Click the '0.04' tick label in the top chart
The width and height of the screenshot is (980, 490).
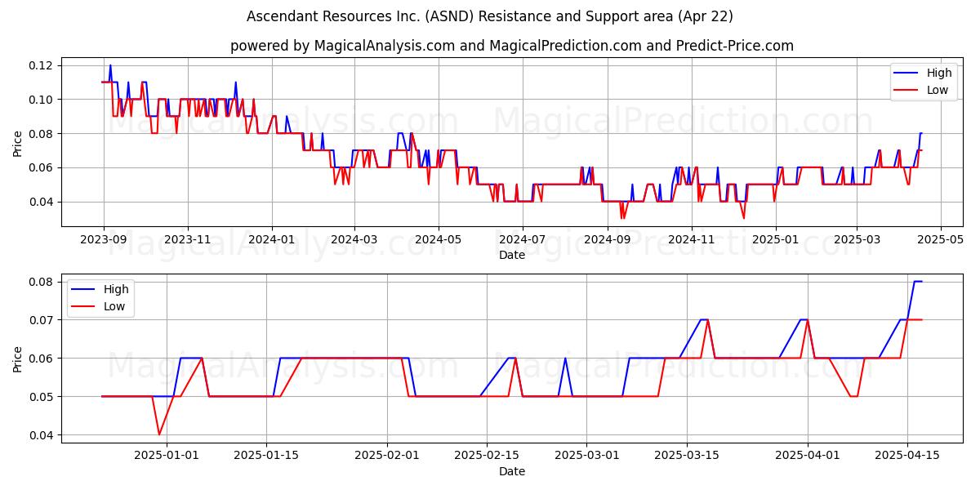pyautogui.click(x=40, y=202)
